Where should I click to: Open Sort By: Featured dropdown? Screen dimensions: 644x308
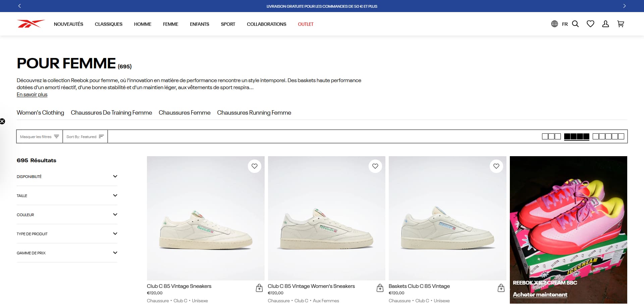point(85,136)
